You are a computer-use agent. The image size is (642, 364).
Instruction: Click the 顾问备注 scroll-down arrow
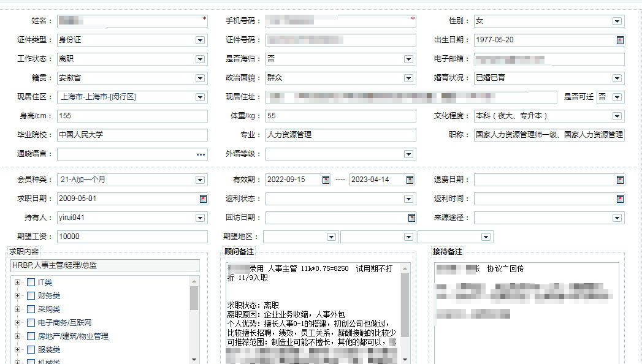coord(405,360)
